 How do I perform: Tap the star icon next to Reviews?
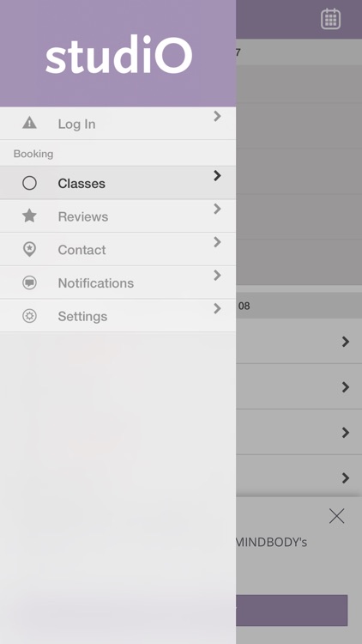tap(29, 216)
